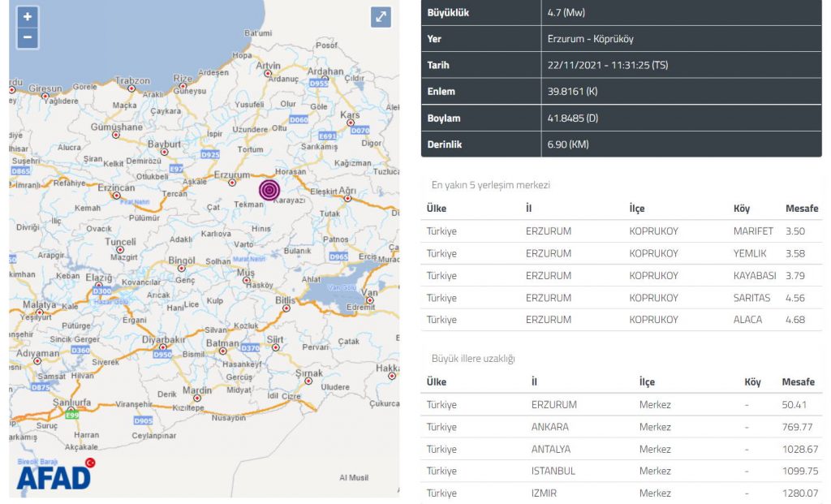
Task: Click the Büyüklük magnitude value 4.7 (Mw)
Action: pos(566,13)
